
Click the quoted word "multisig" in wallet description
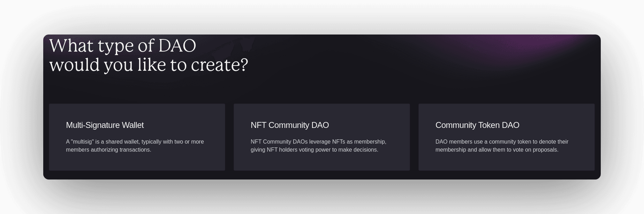tap(83, 142)
